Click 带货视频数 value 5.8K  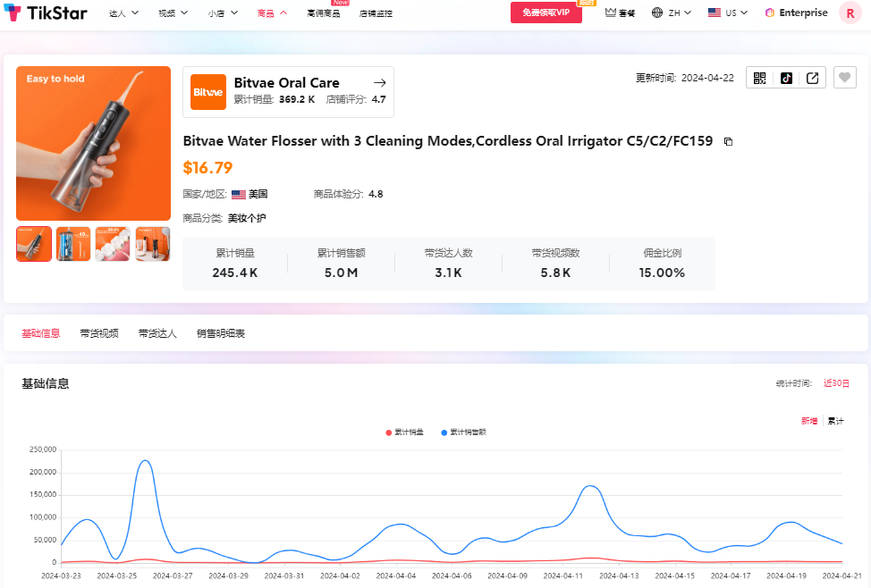pyautogui.click(x=555, y=273)
